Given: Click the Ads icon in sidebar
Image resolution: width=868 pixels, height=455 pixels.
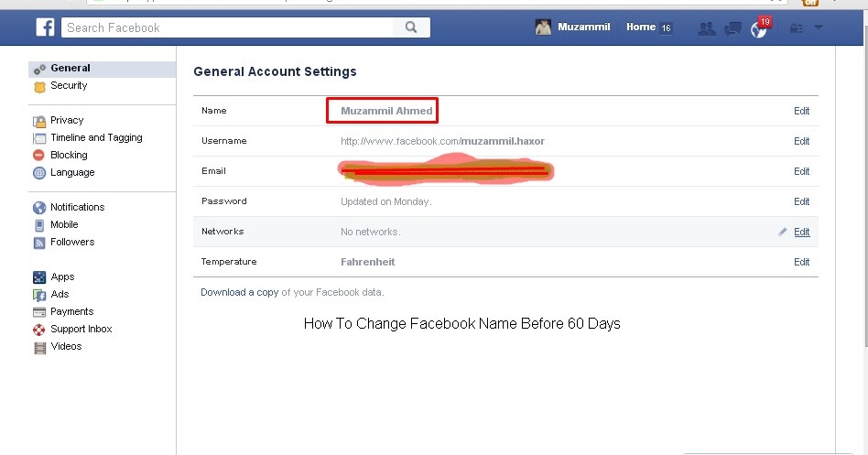Looking at the screenshot, I should pyautogui.click(x=39, y=295).
